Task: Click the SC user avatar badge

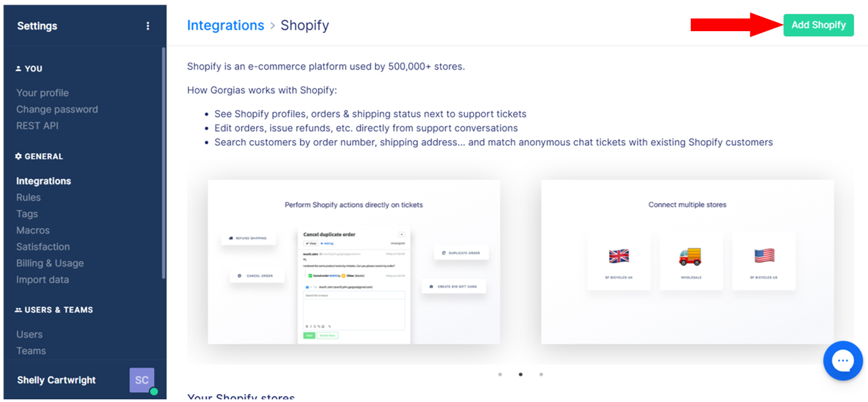Action: click(x=142, y=380)
